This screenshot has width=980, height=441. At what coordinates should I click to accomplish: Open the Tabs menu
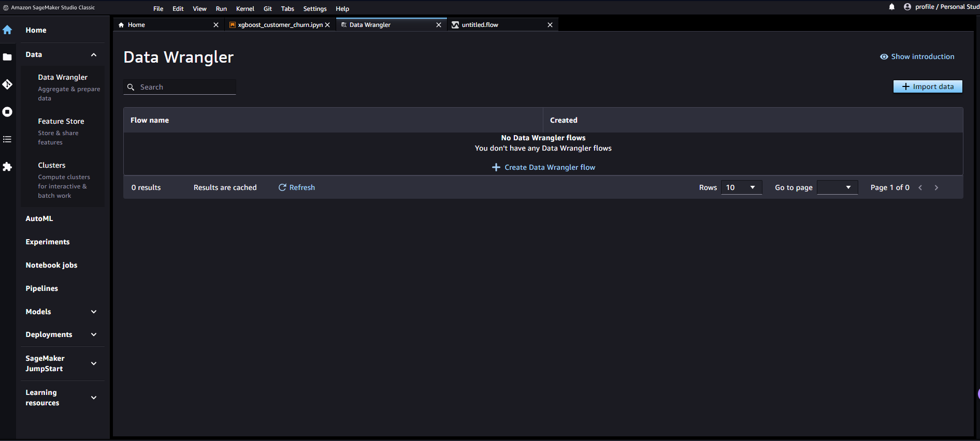[287, 9]
